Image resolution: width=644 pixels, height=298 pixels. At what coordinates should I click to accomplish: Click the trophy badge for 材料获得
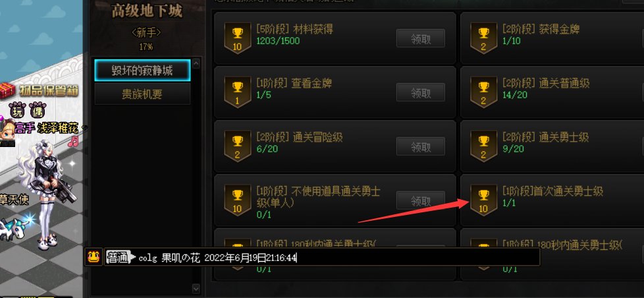point(238,38)
